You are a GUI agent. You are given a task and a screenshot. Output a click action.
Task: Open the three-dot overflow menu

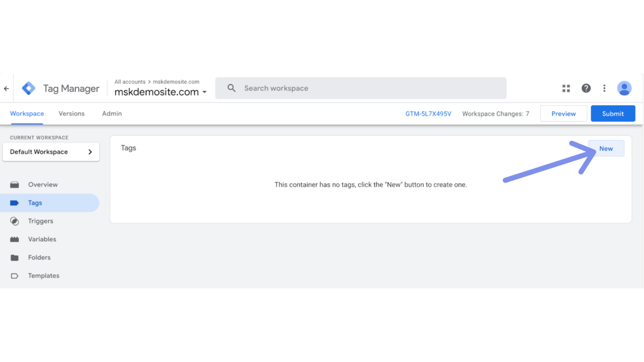tap(604, 88)
